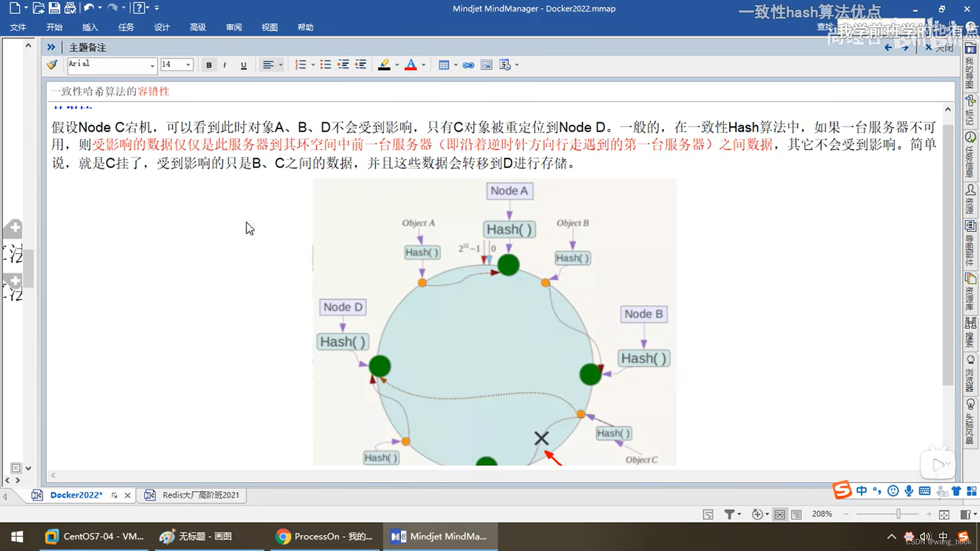The height and width of the screenshot is (551, 980).
Task: Expand the font size 14 dropdown
Action: coord(187,65)
